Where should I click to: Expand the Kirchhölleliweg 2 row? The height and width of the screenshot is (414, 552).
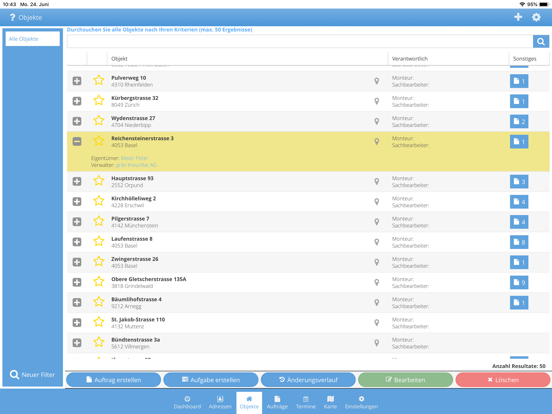pos(77,201)
